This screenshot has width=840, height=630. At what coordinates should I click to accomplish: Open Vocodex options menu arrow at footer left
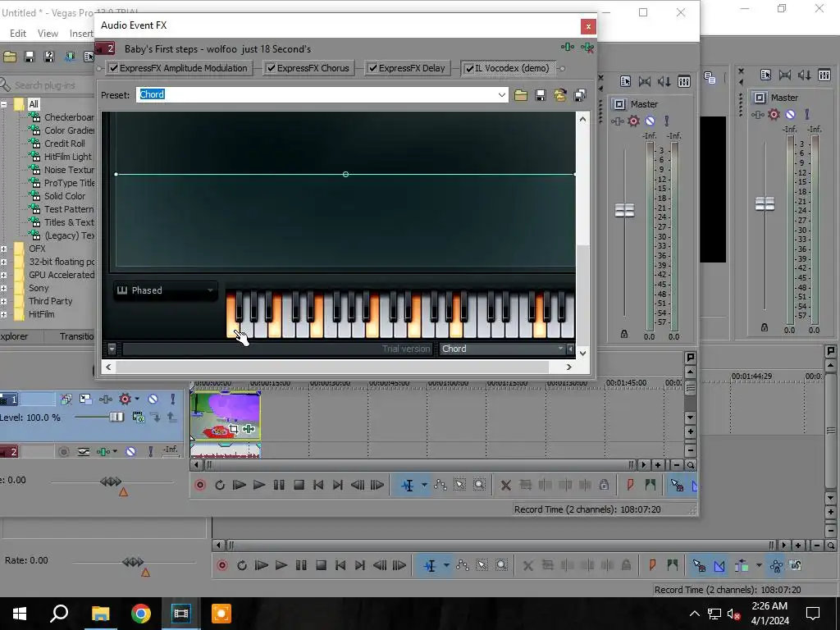[x=112, y=349]
